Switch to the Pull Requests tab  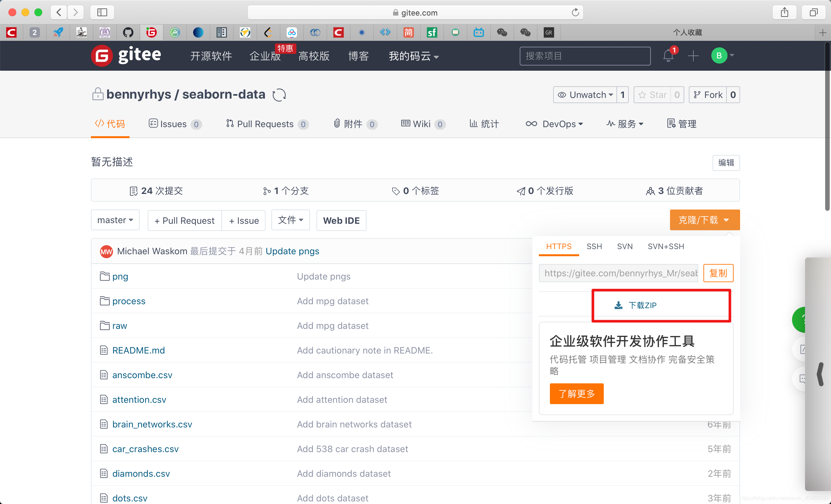coord(267,124)
